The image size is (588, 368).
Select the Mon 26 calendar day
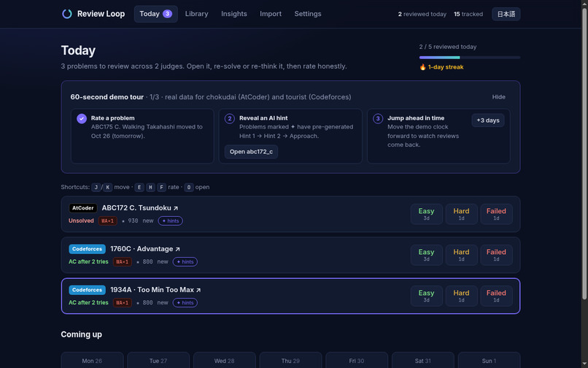click(92, 360)
